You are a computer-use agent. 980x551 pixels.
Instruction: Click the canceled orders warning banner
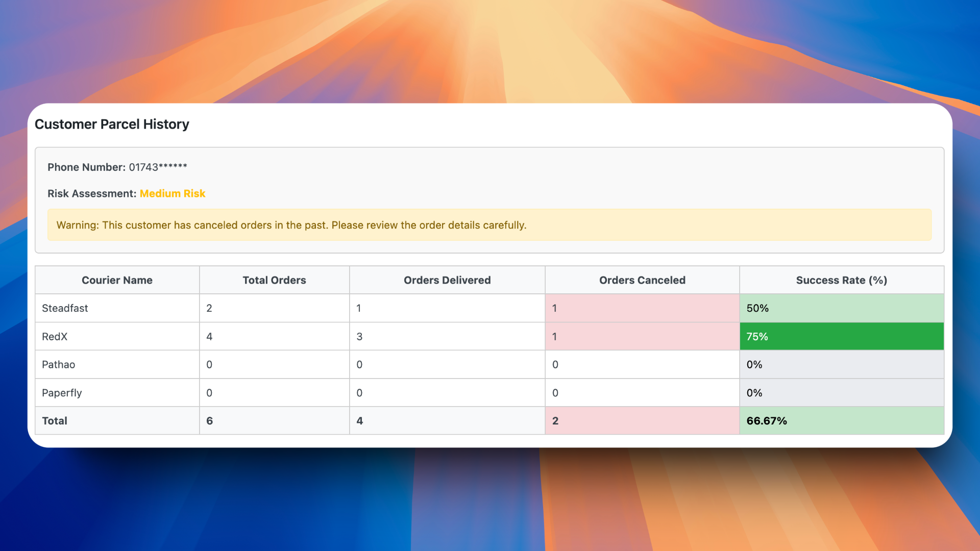tap(489, 225)
